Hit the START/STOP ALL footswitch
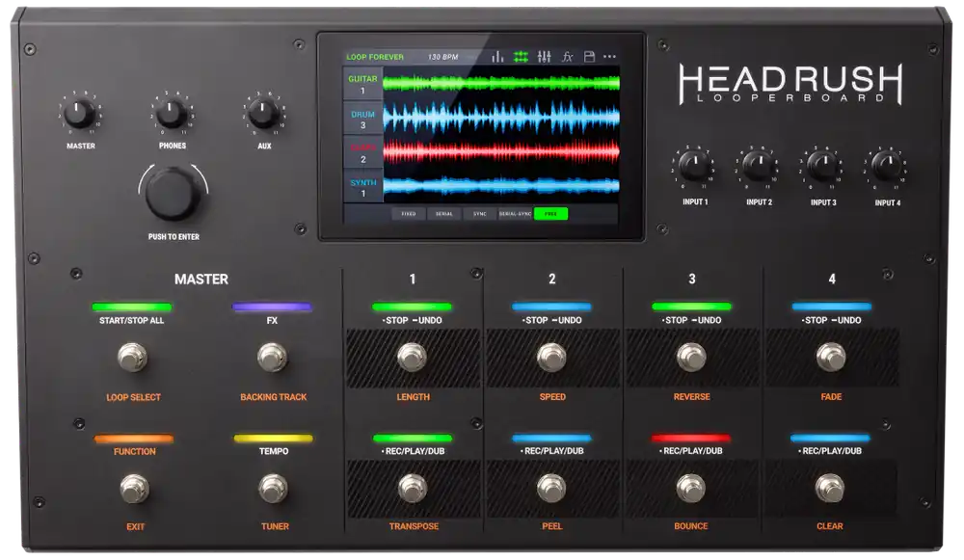The height and width of the screenshot is (560, 964). 132,358
